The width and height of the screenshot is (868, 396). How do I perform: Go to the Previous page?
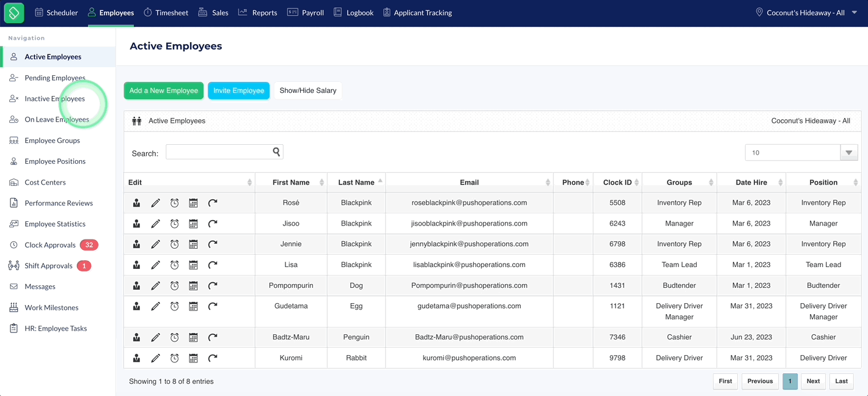click(760, 381)
